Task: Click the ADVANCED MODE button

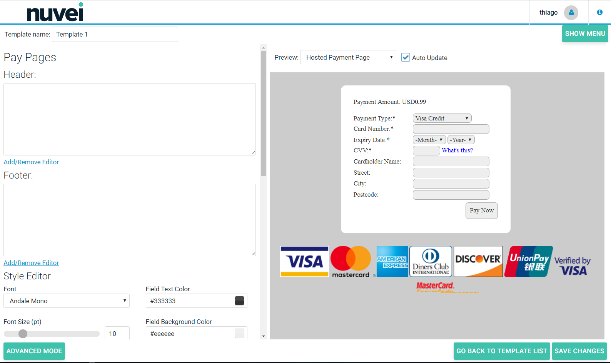Action: point(34,351)
